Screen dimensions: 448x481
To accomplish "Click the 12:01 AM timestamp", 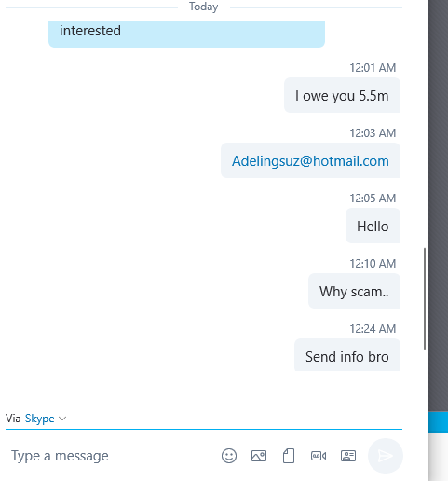I will [x=373, y=68].
